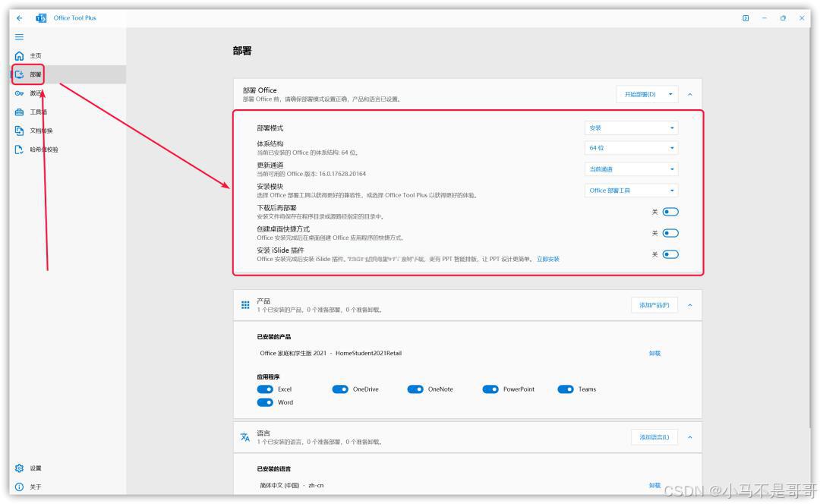Click the 部署 deploy icon in sidebar
The image size is (820, 504).
click(19, 74)
